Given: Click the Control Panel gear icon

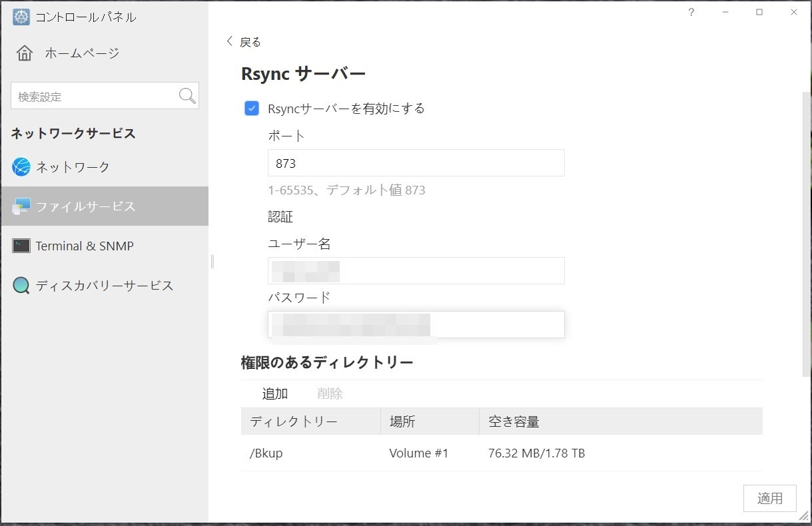Looking at the screenshot, I should [21, 17].
